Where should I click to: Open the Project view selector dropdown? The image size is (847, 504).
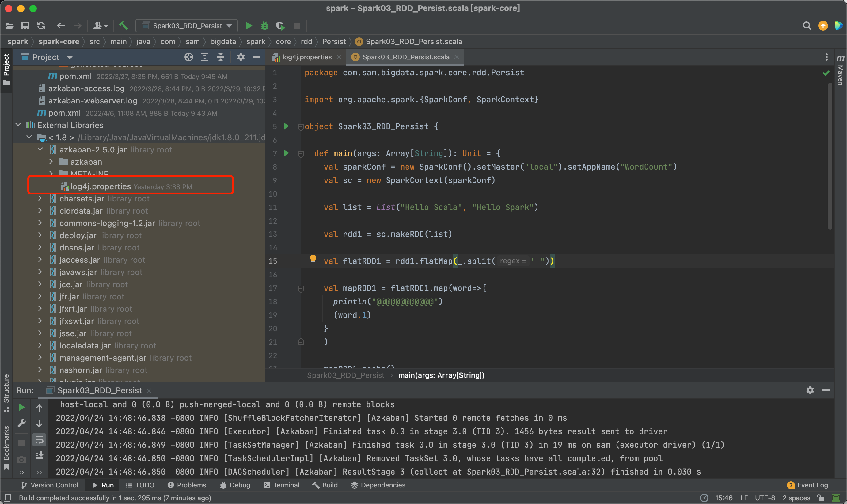point(47,57)
